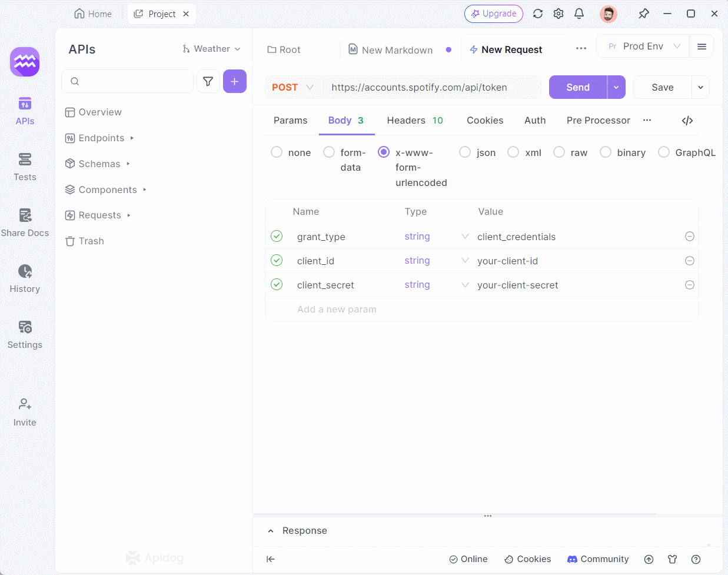Open the Prod Env environment dropdown
Image resolution: width=728 pixels, height=575 pixels.
click(x=643, y=46)
